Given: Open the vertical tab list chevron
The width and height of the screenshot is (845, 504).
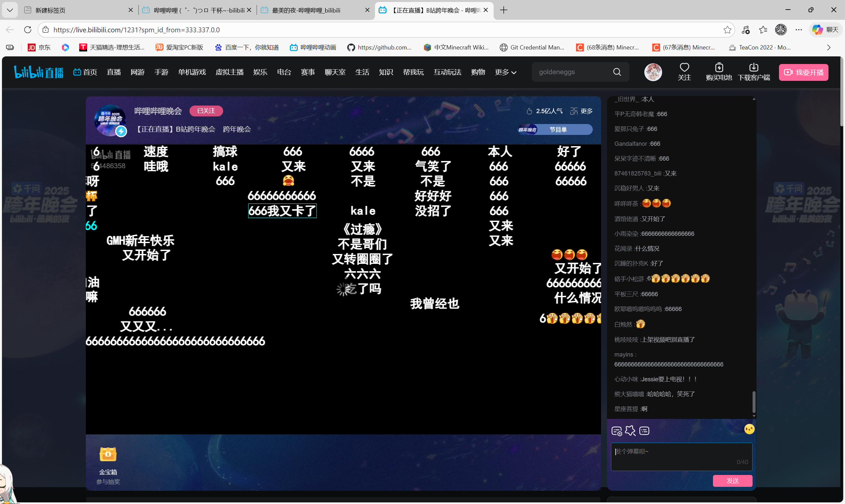Looking at the screenshot, I should pos(10,10).
